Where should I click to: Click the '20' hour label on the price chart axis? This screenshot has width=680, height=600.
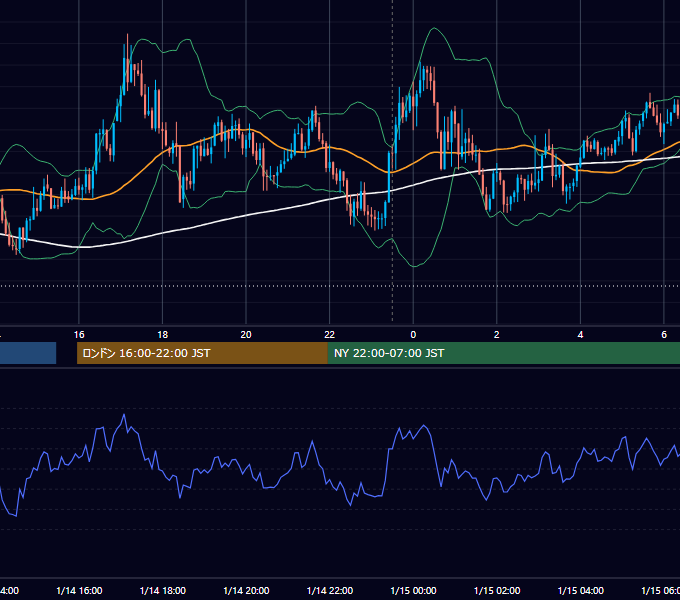coord(246,335)
